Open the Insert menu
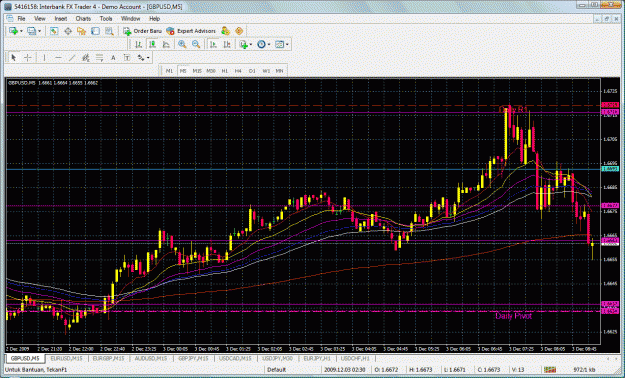This screenshot has height=378, width=625. [61, 19]
